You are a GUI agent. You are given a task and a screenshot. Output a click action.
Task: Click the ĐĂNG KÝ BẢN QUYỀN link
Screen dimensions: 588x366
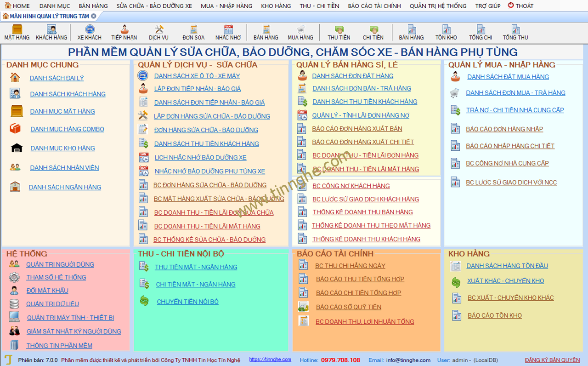click(x=552, y=360)
